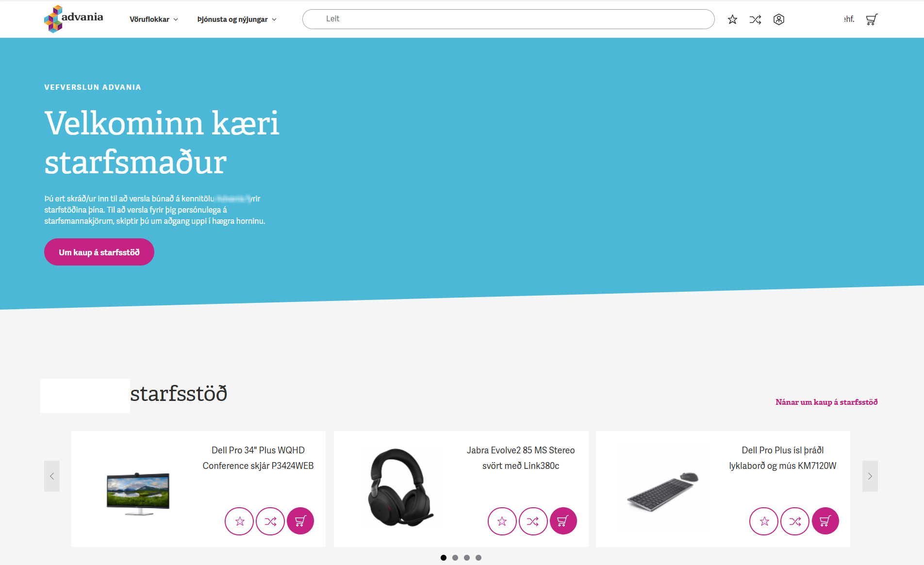924x565 pixels.
Task: Open favorites star icon in header
Action: [732, 19]
